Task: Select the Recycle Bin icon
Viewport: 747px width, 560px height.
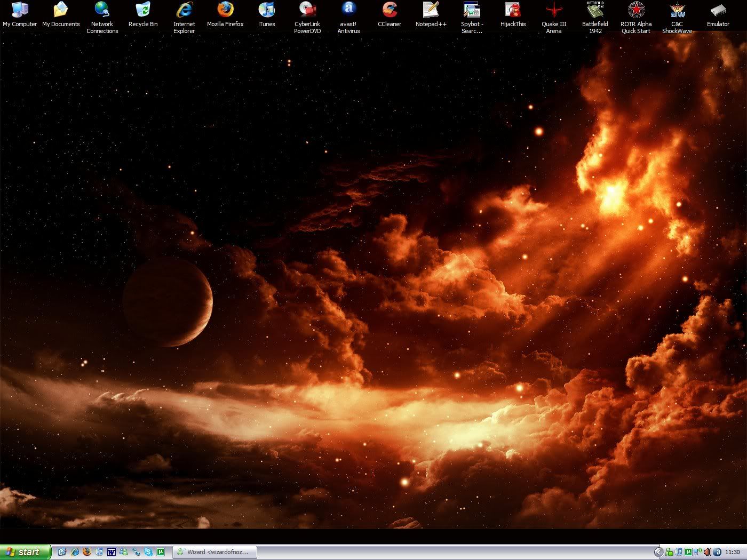Action: pos(143,15)
